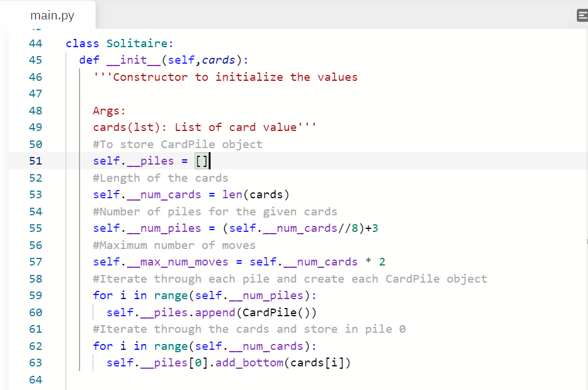The width and height of the screenshot is (588, 390).
Task: Click the comment about CardPile object storage
Action: (177, 144)
